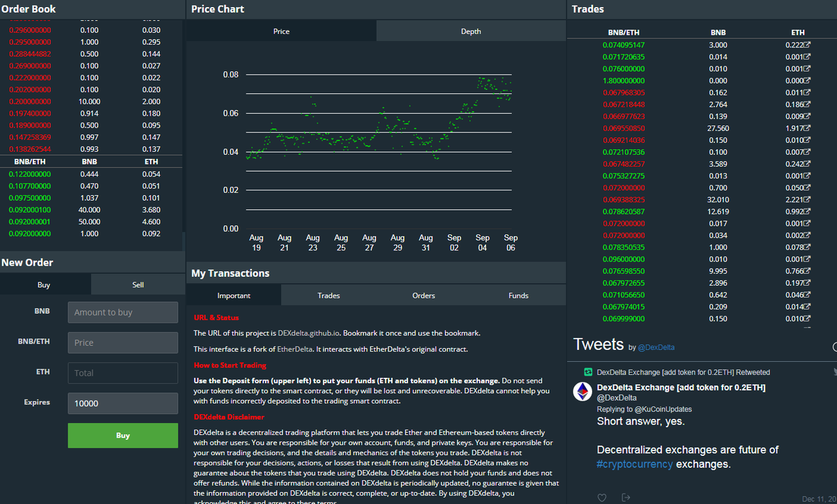Open the Trades tab in My Transactions

pos(329,295)
